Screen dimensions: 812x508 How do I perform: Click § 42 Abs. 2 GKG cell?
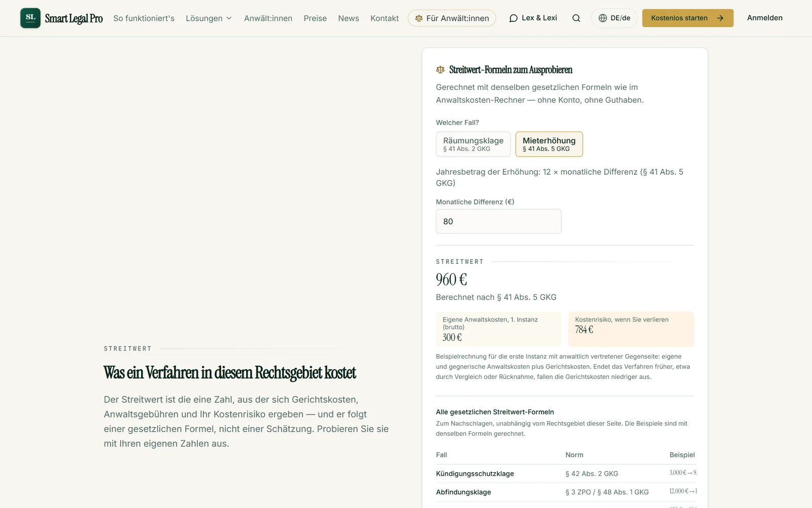click(x=592, y=473)
